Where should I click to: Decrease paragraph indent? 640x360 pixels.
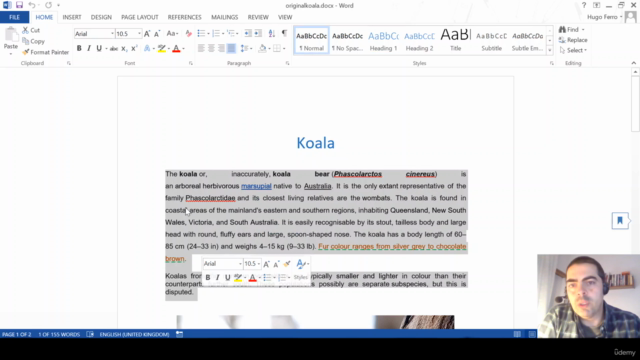(248, 34)
